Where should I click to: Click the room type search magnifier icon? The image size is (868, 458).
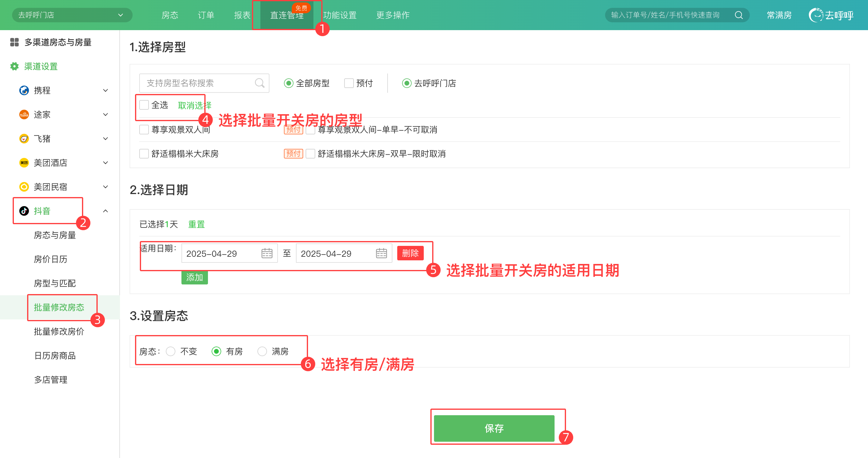click(x=259, y=83)
